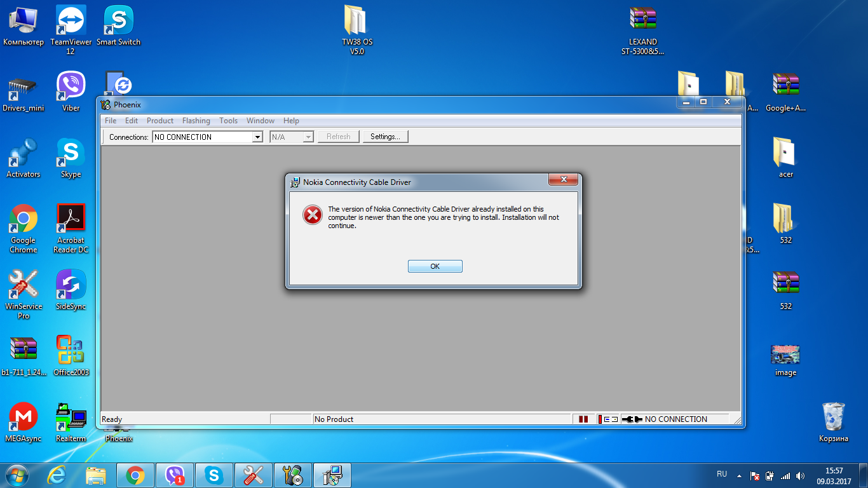This screenshot has width=868, height=488.
Task: Open the volume speaker icon in tray
Action: [800, 475]
